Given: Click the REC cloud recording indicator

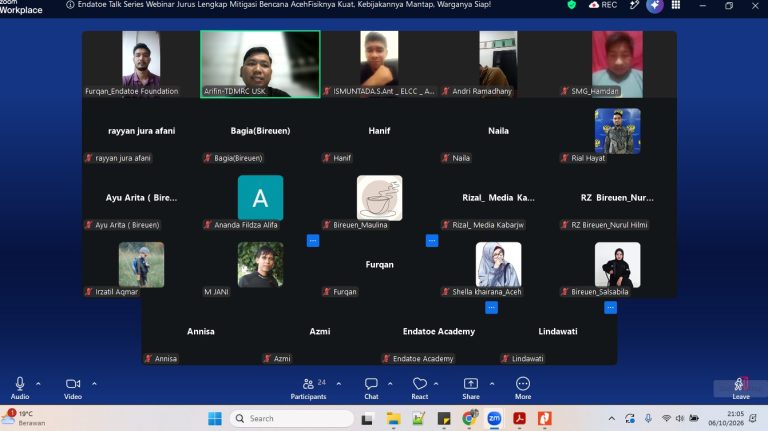Looking at the screenshot, I should pos(603,5).
